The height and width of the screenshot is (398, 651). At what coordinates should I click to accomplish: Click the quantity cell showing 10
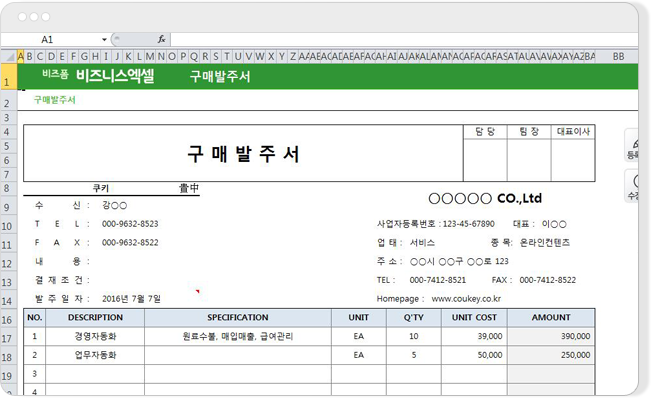coord(414,336)
